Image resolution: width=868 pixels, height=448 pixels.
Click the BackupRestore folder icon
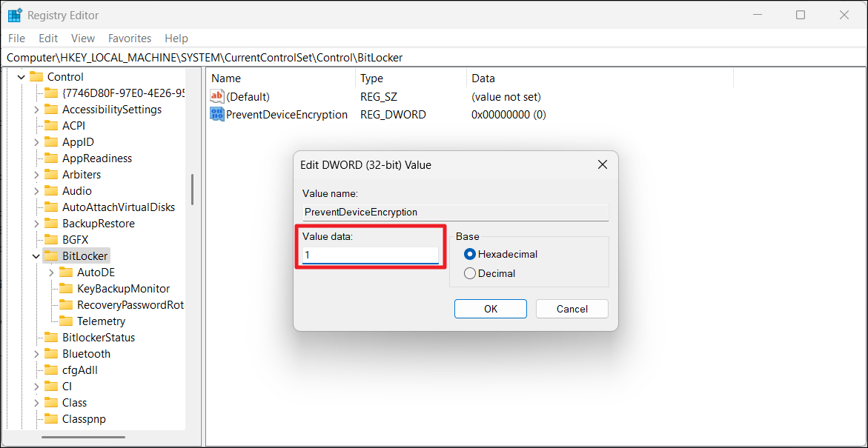point(51,224)
